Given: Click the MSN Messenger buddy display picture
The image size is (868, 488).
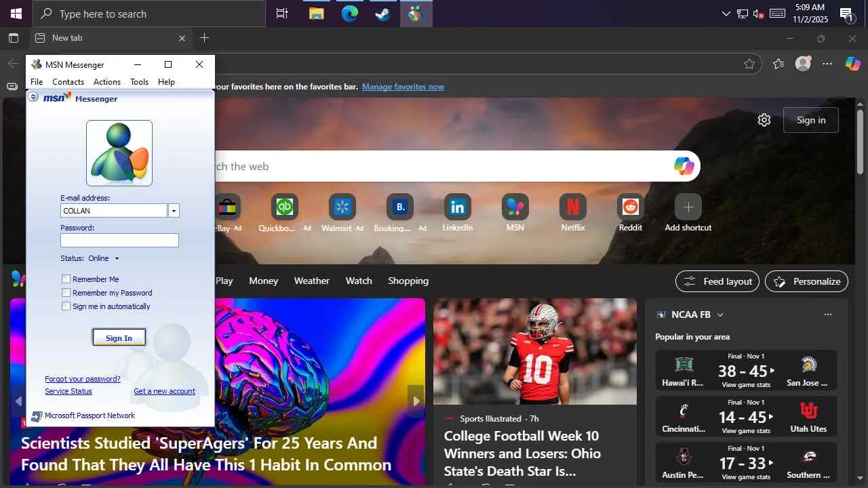Looking at the screenshot, I should 119,153.
